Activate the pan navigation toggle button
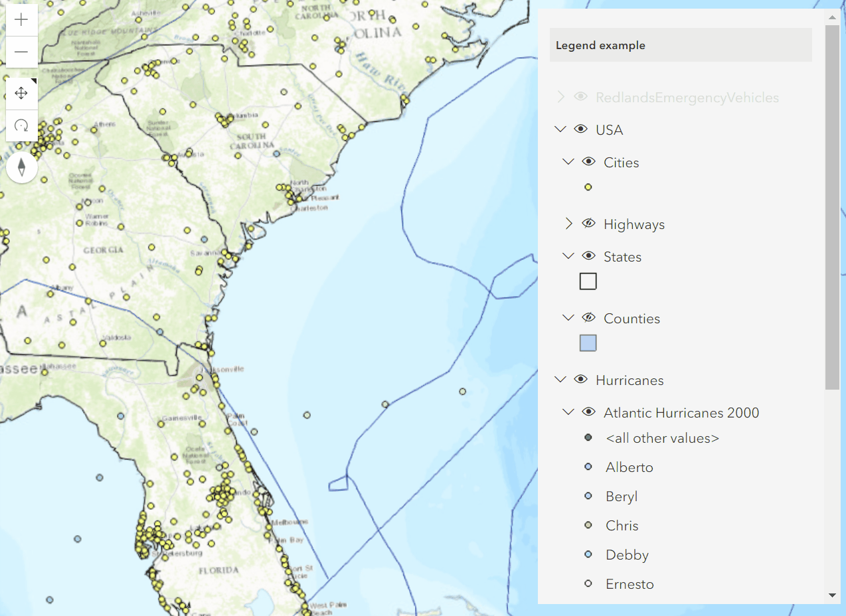 click(21, 93)
